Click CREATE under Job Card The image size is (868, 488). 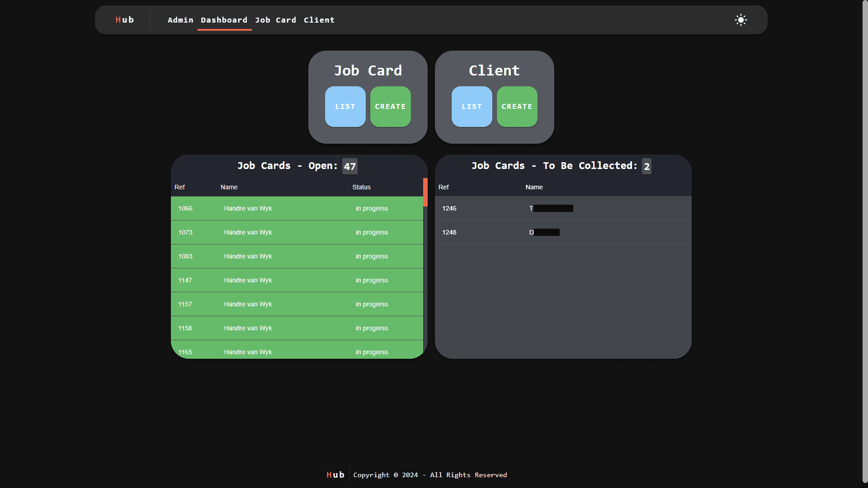390,107
